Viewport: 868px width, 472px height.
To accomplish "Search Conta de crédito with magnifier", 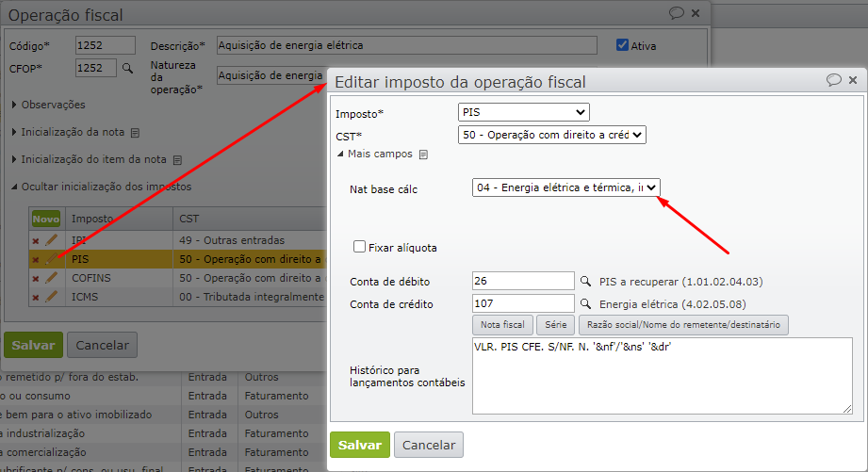I will 585,303.
